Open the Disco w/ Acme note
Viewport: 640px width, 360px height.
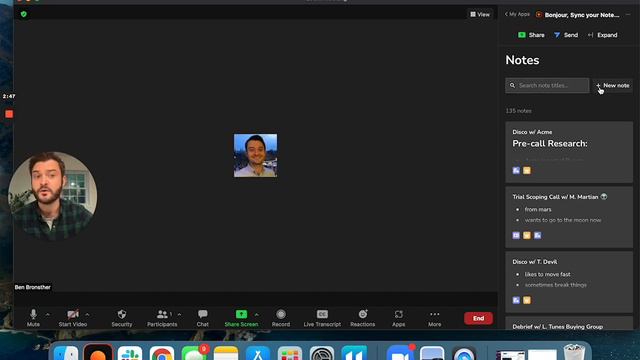tap(569, 152)
